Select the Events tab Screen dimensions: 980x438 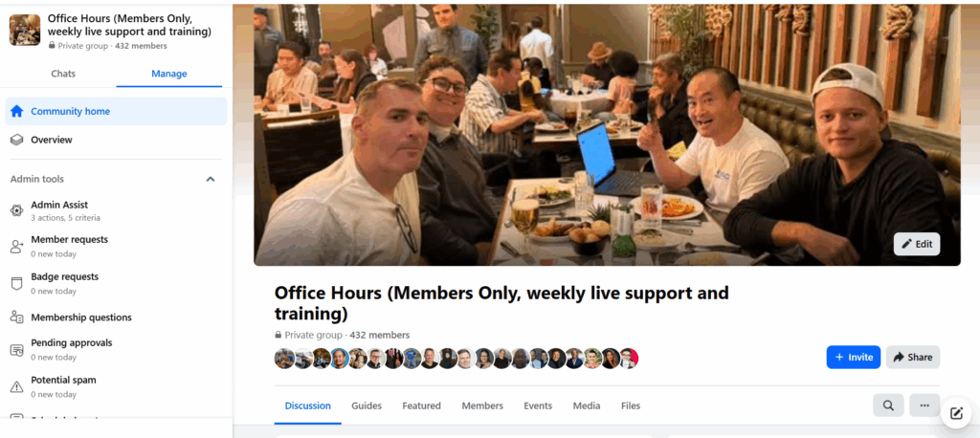click(x=538, y=405)
